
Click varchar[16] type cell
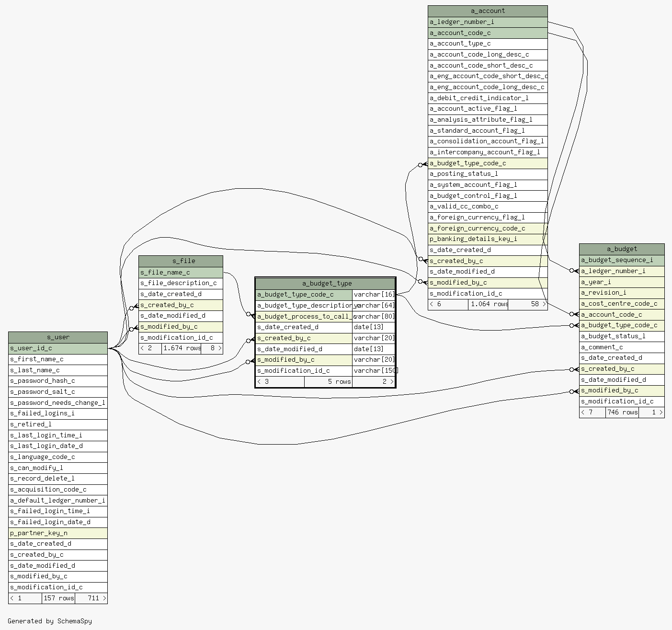point(374,295)
